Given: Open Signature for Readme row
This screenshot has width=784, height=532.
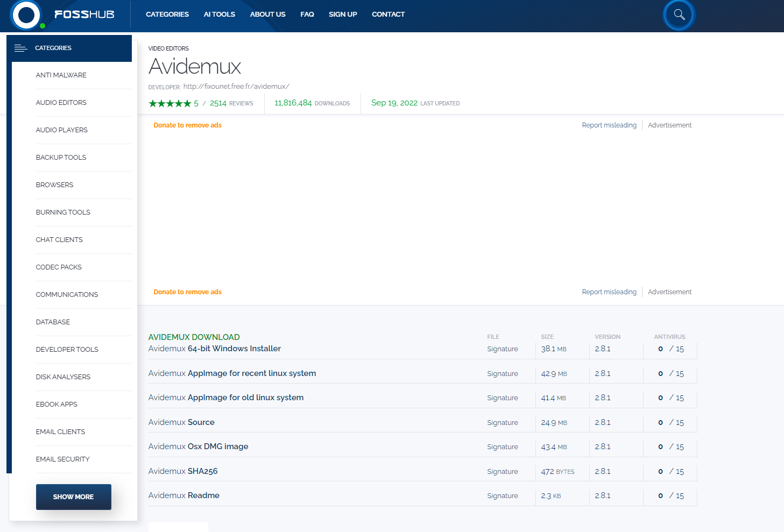Looking at the screenshot, I should click(503, 496).
